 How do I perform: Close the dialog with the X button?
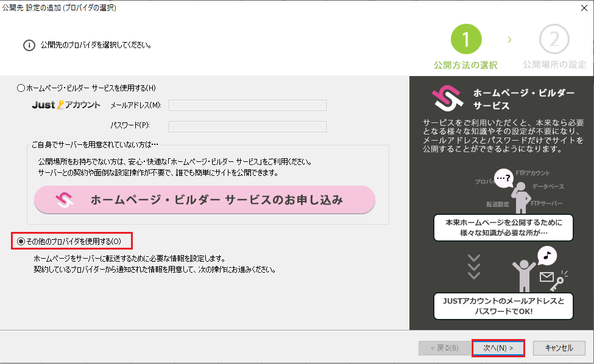coord(584,8)
